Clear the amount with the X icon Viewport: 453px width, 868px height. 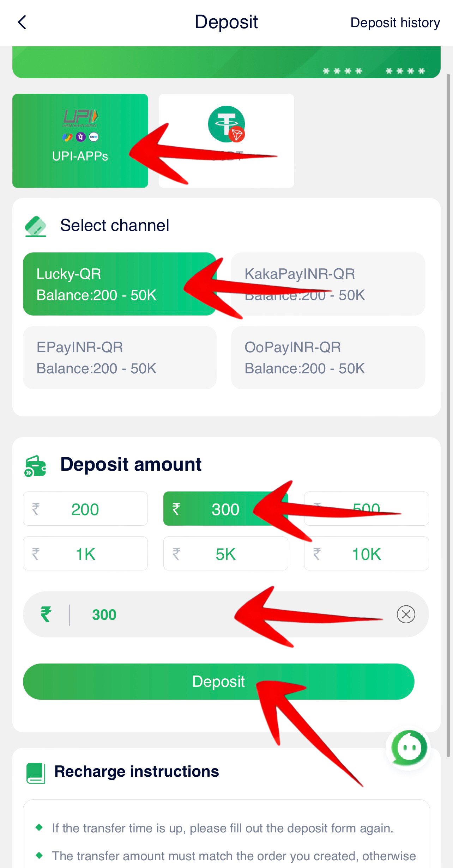pos(406,615)
